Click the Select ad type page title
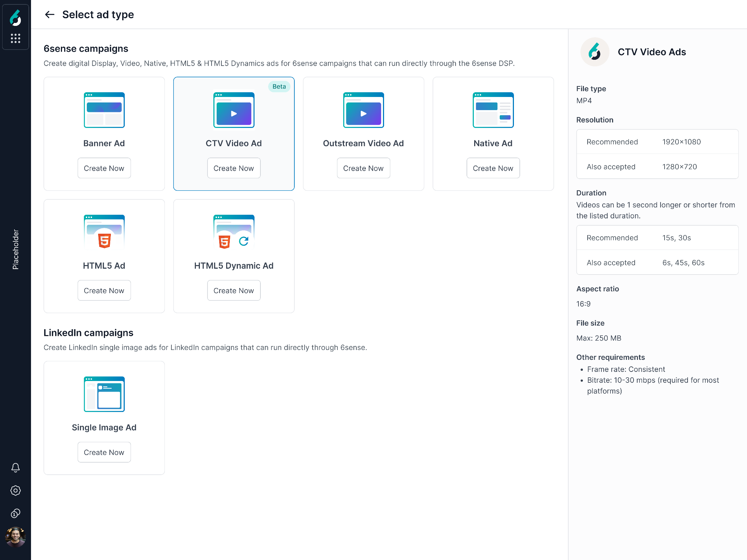747x560 pixels. click(98, 15)
